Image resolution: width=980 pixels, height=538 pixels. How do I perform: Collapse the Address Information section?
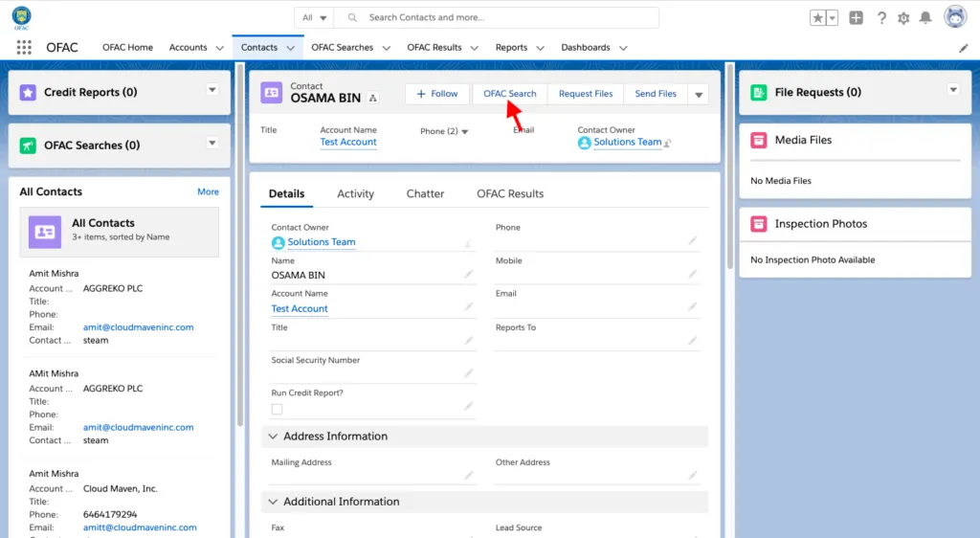coord(273,437)
